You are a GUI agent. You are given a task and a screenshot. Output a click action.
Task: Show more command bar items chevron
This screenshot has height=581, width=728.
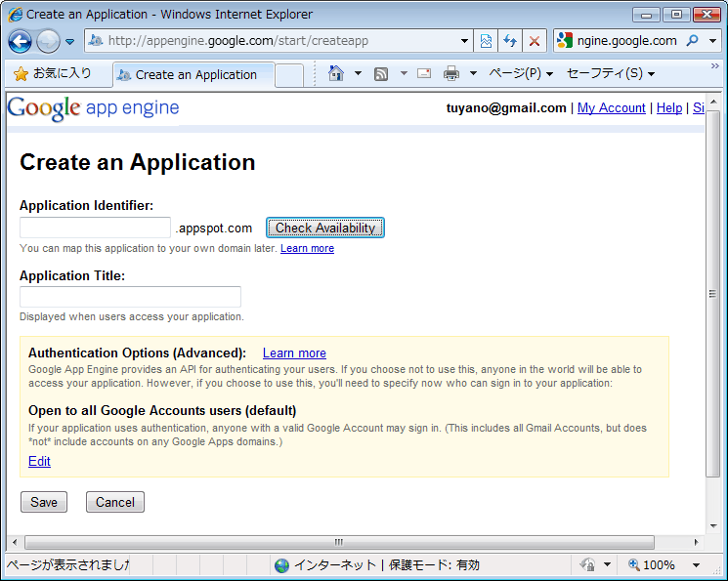point(715,66)
